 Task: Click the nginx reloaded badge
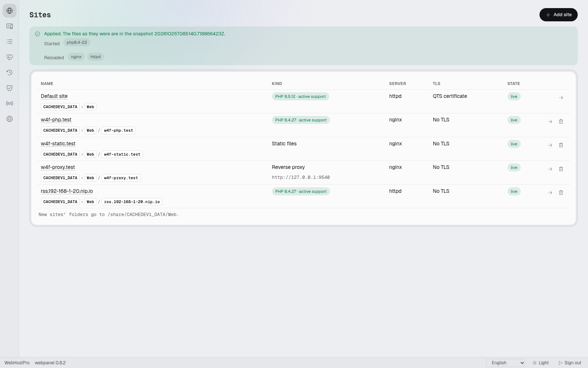[x=76, y=57]
